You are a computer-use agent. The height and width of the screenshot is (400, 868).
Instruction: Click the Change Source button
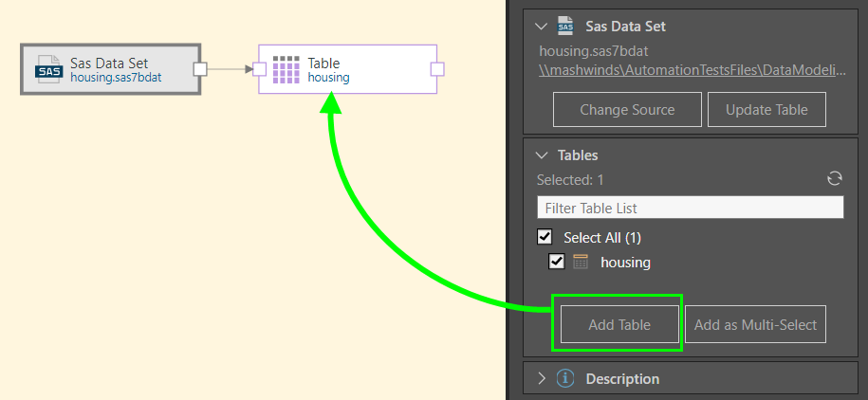627,109
